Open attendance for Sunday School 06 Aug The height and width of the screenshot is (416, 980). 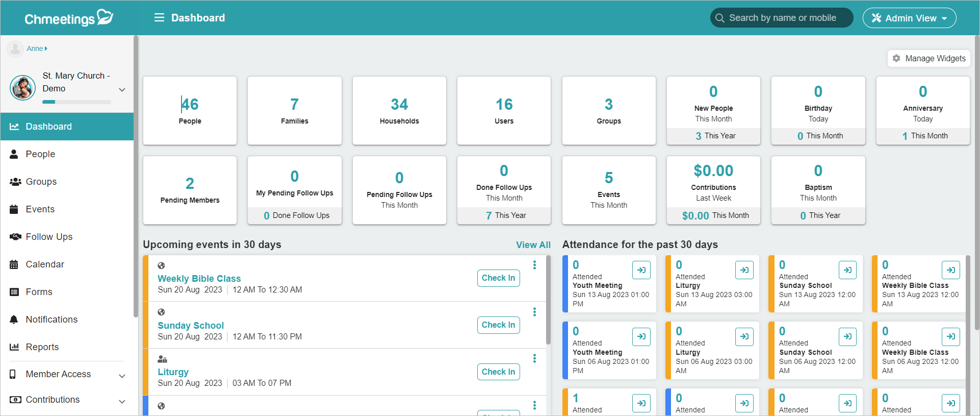point(847,337)
